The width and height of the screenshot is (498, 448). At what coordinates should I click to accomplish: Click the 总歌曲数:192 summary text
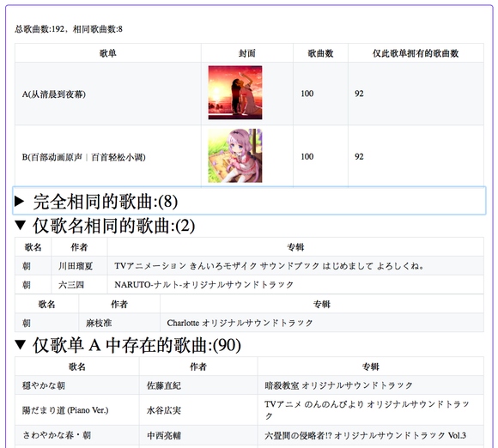pyautogui.click(x=39, y=29)
